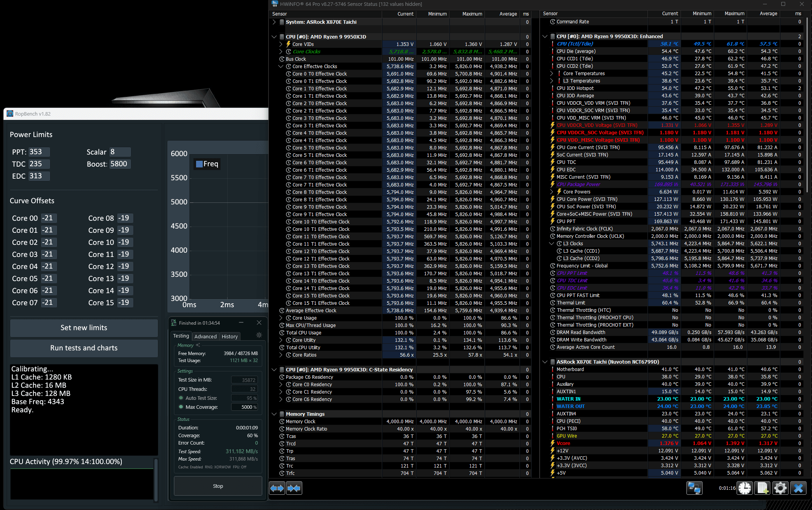Collapse the Core Effective Clocks group
Image resolution: width=812 pixels, height=510 pixels.
coord(281,67)
